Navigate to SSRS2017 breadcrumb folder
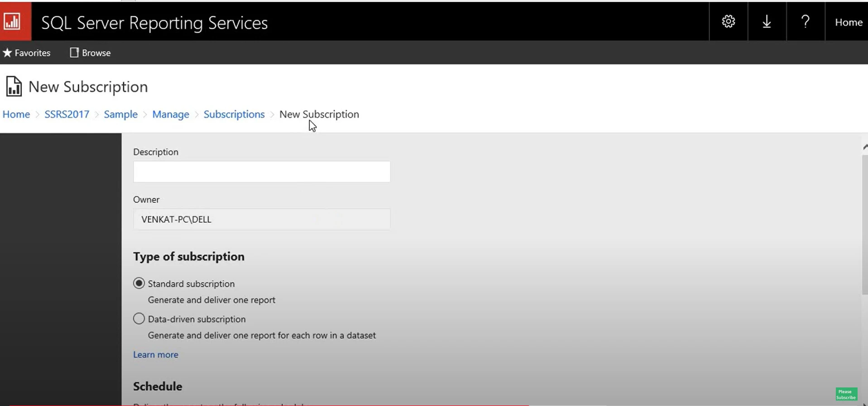 tap(67, 115)
